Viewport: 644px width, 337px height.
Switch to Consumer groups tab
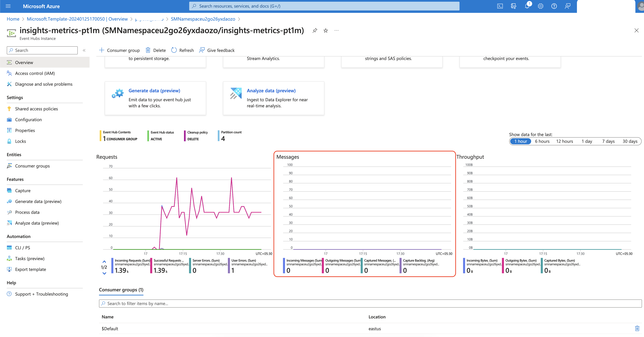[121, 290]
